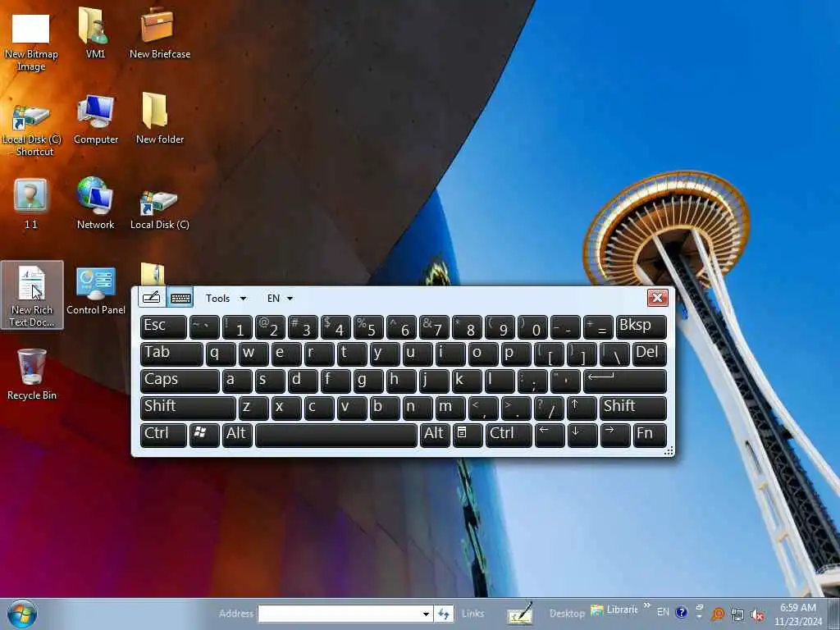Select New Rich Text Document icon

(x=32, y=295)
